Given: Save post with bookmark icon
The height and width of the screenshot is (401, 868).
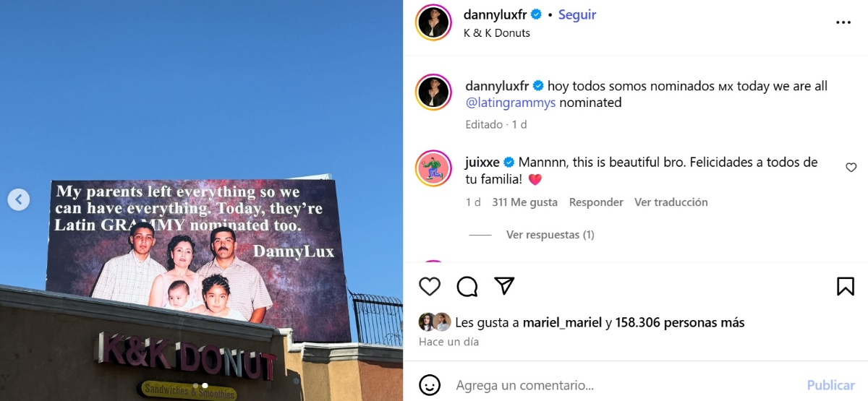Looking at the screenshot, I should click(x=846, y=286).
